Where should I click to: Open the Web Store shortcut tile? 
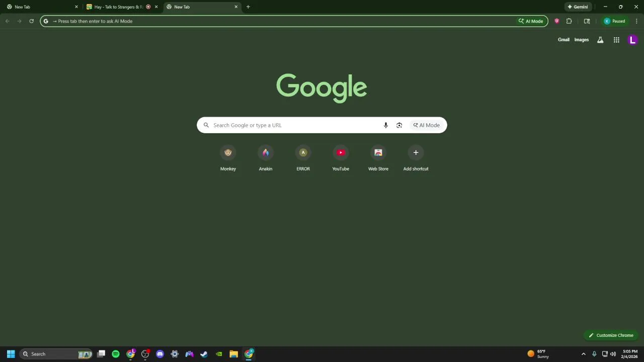[378, 159]
